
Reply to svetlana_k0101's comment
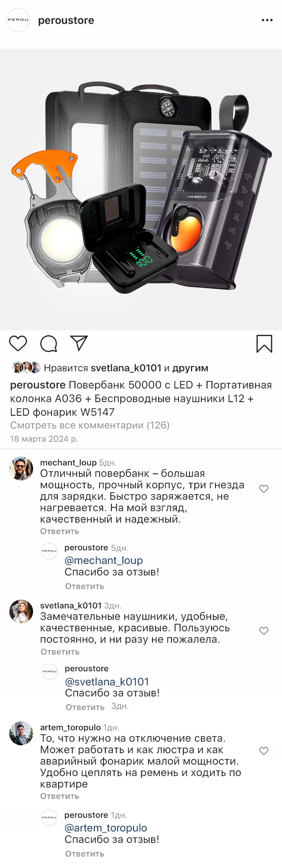pyautogui.click(x=60, y=652)
